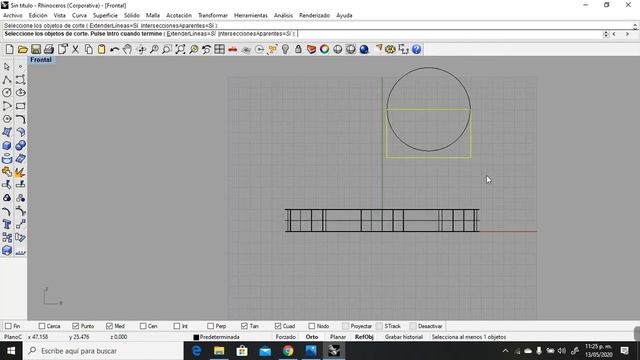Image resolution: width=640 pixels, height=360 pixels.
Task: Click Grabar historial in status bar
Action: click(x=404, y=337)
